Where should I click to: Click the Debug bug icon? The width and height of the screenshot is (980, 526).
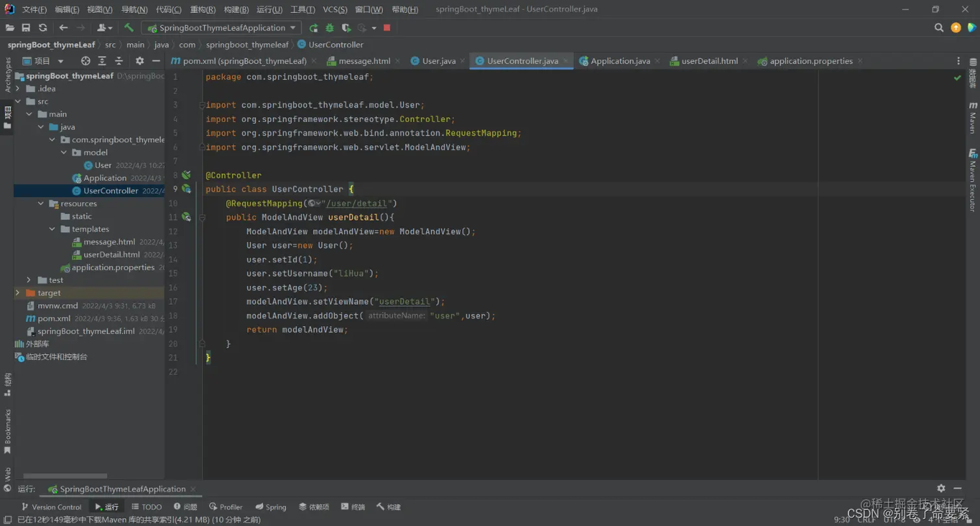330,28
